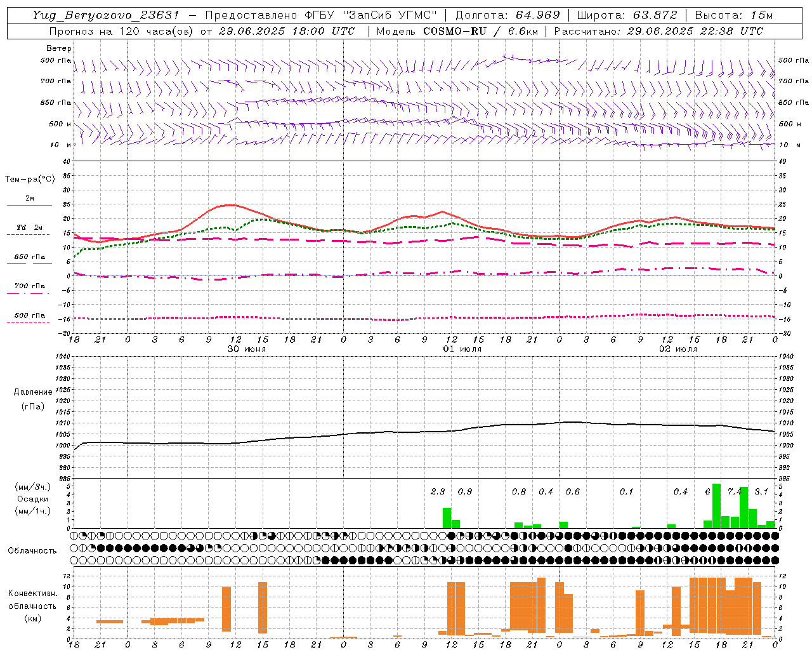
Task: Select the latitude value Широта: 63.872
Action: pyautogui.click(x=627, y=15)
